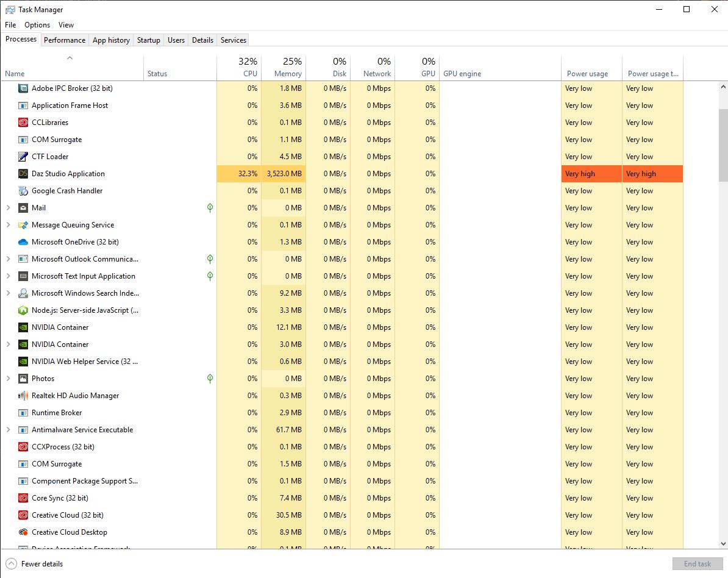This screenshot has width=728, height=578.
Task: Click the Message Queuing Service icon
Action: 23,225
